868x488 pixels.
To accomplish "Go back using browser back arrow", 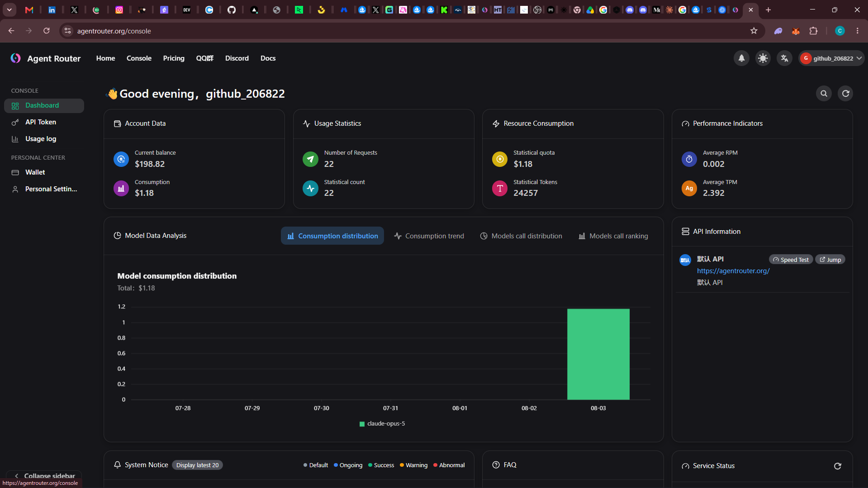I will coord(11,31).
